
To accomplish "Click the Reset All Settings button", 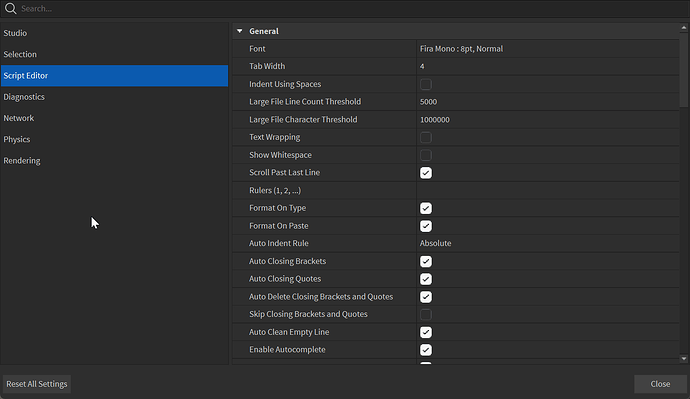I will pyautogui.click(x=37, y=384).
